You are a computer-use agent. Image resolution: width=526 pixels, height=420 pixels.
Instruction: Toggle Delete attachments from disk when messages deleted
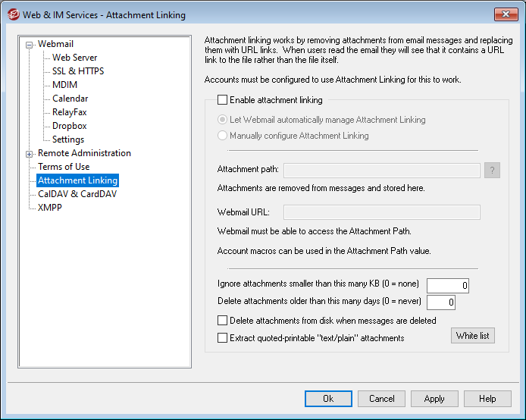[222, 321]
